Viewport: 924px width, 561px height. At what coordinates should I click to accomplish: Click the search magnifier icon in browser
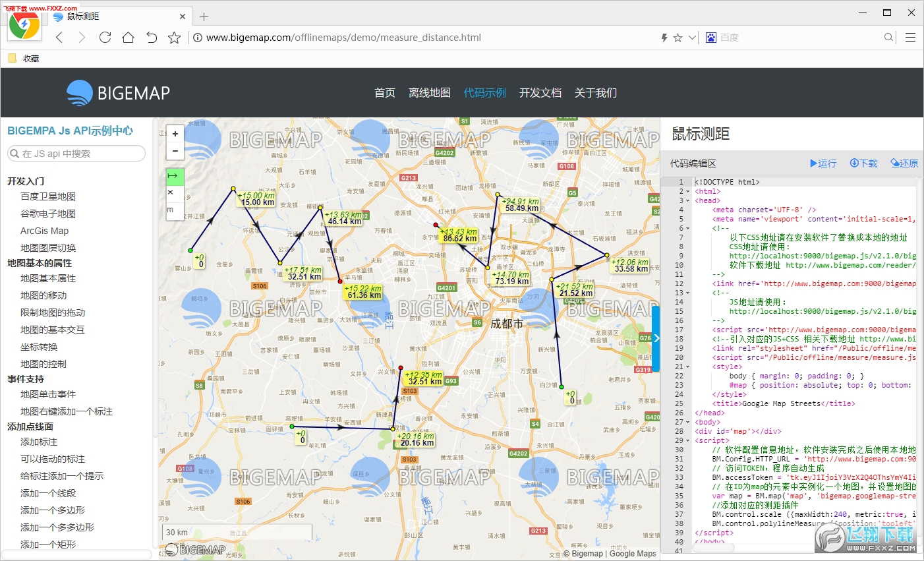tap(889, 38)
